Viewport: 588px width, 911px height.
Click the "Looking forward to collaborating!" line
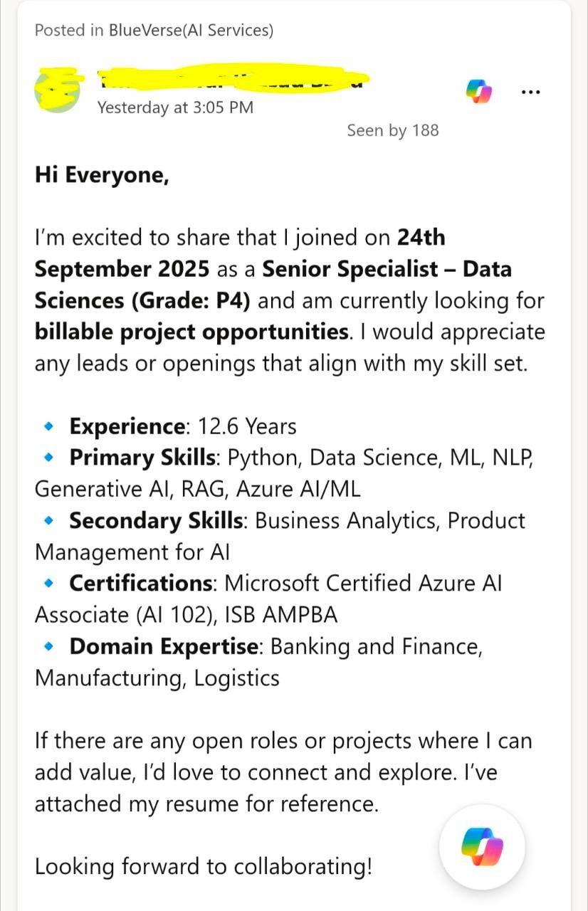coord(203,867)
